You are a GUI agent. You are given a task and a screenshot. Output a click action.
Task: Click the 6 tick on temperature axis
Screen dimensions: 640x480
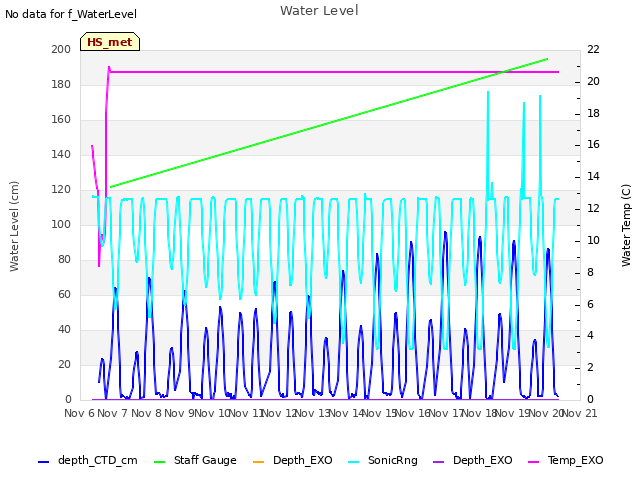point(590,304)
